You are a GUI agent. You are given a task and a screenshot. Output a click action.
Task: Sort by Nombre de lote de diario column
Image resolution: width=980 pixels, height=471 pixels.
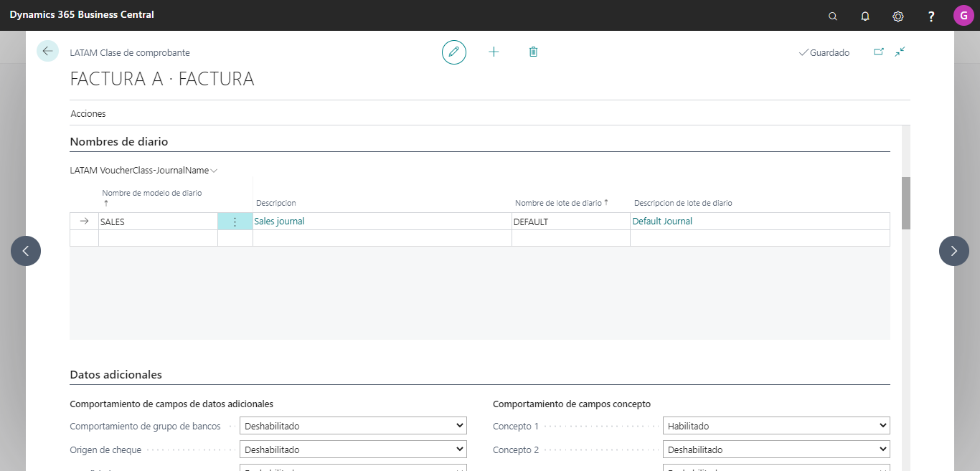click(x=561, y=203)
